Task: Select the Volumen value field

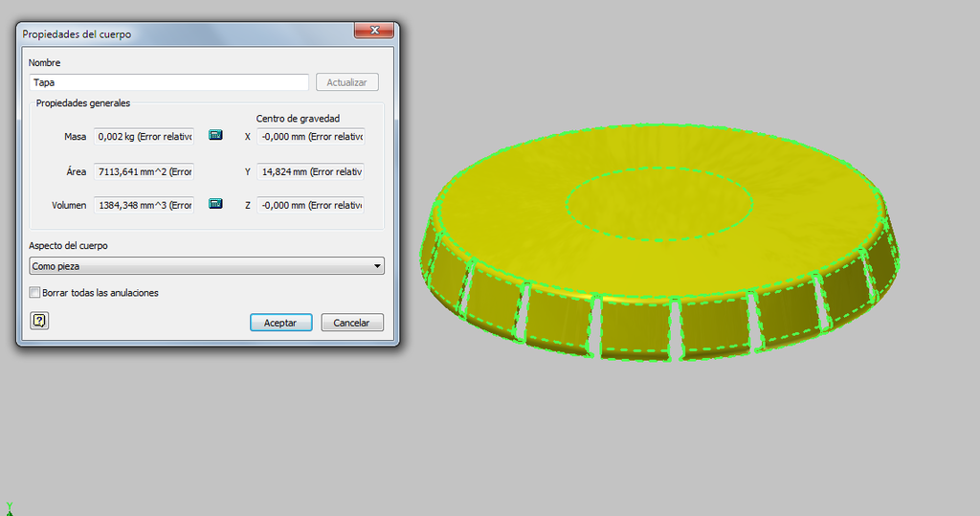Action: [145, 205]
